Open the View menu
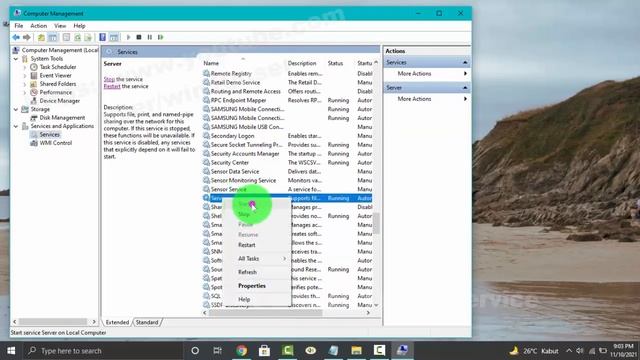The height and width of the screenshot is (360, 640). (60, 26)
